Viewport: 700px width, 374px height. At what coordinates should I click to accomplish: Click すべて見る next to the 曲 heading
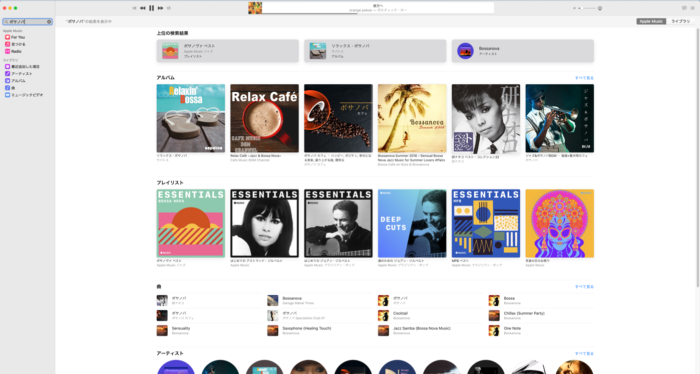click(x=584, y=287)
